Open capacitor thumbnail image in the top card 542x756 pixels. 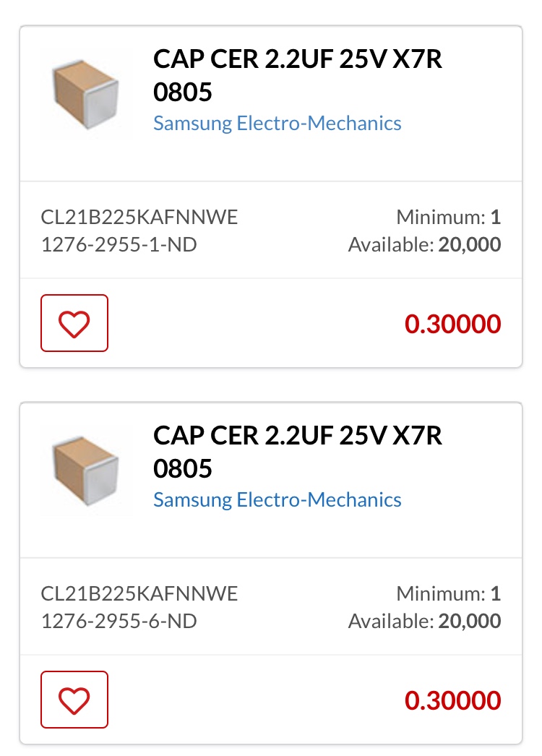85,92
